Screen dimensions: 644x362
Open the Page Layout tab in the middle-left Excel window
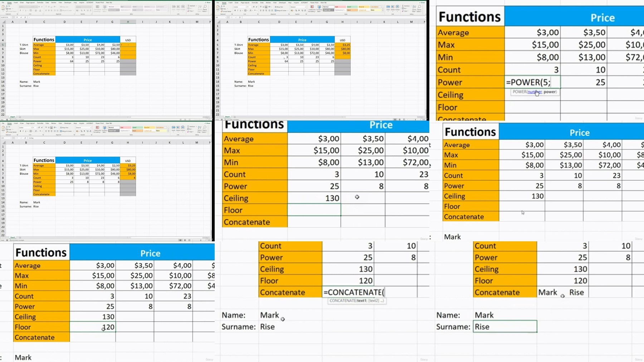30,123
